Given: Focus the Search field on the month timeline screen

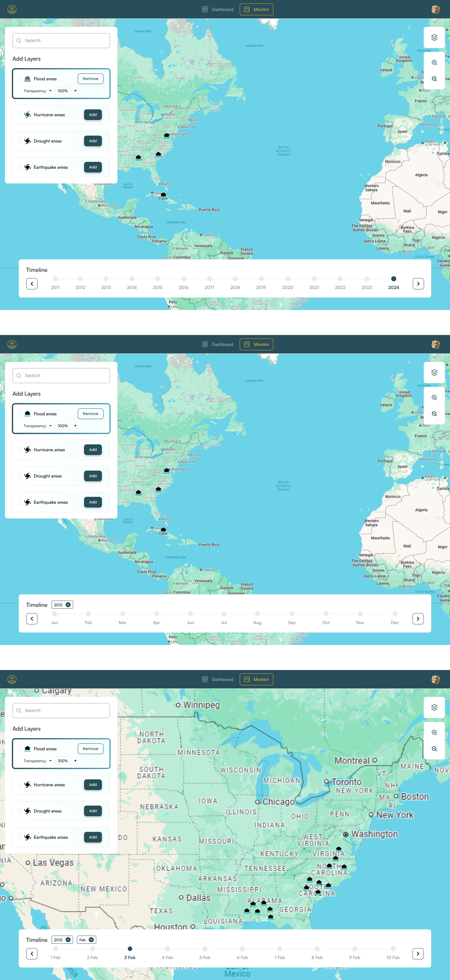Looking at the screenshot, I should (61, 376).
